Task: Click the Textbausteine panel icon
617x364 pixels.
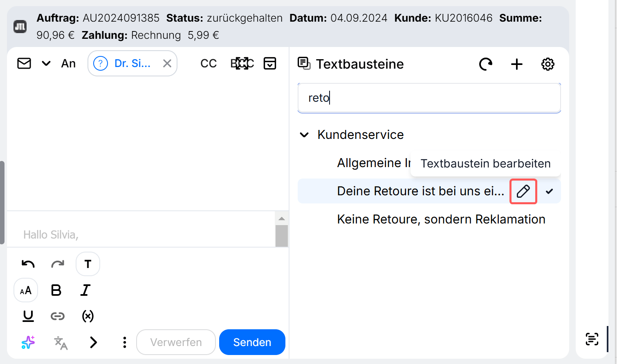Action: [304, 64]
